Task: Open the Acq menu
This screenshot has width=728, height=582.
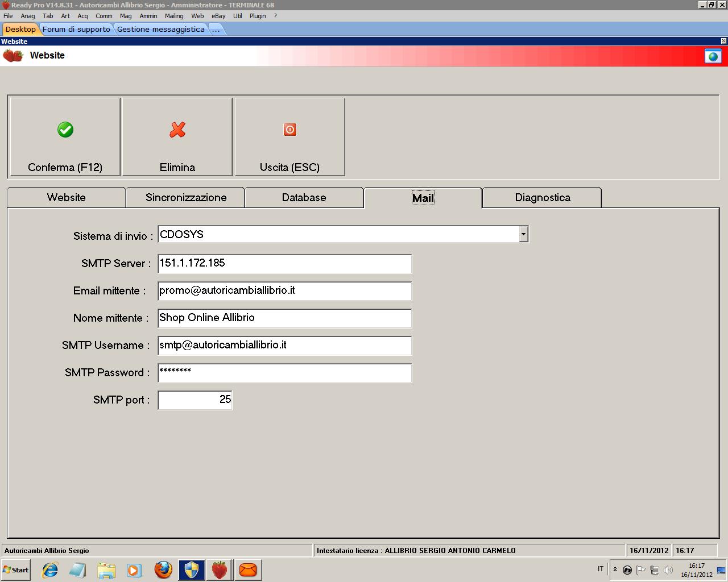Action: (x=83, y=16)
